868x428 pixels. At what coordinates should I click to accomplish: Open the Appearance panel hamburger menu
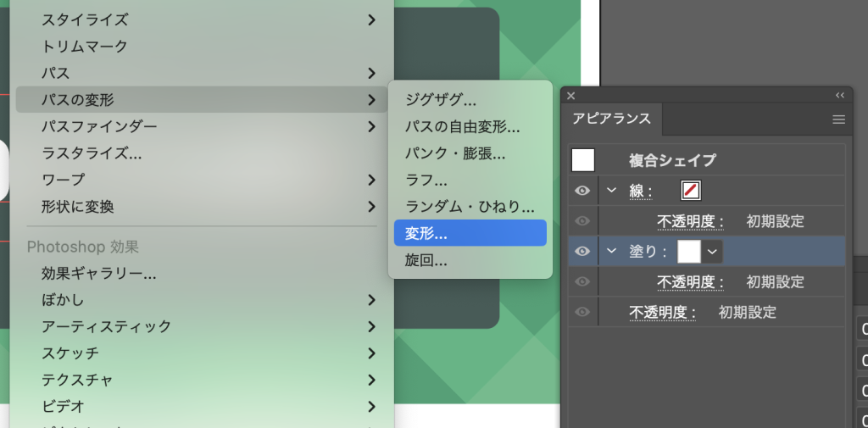838,120
